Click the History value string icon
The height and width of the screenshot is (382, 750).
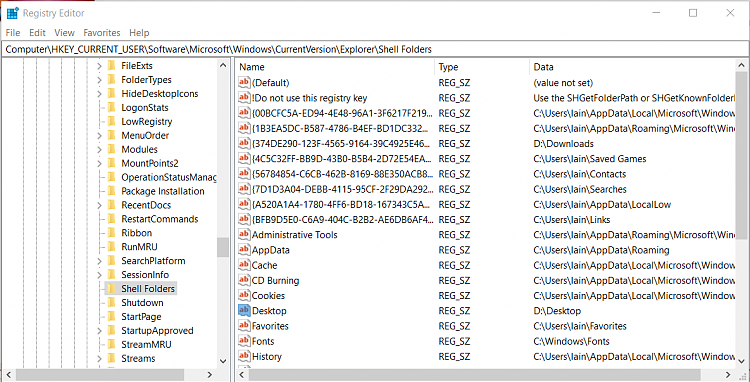coord(244,356)
